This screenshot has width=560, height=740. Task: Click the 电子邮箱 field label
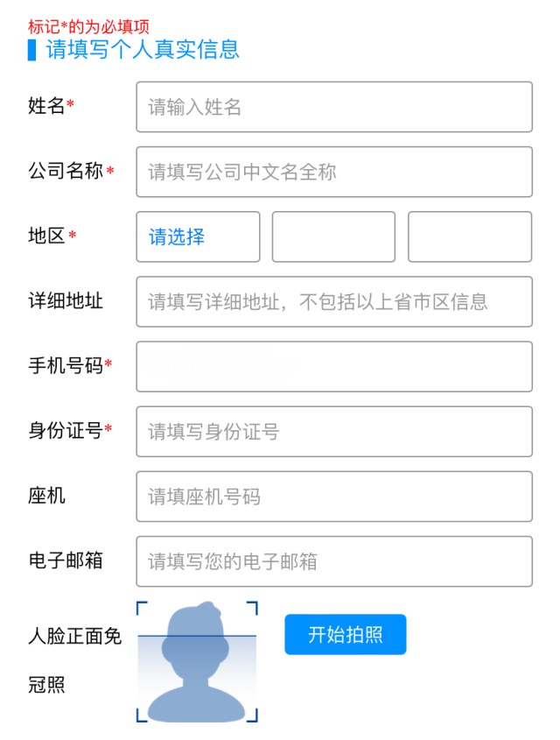click(x=66, y=561)
